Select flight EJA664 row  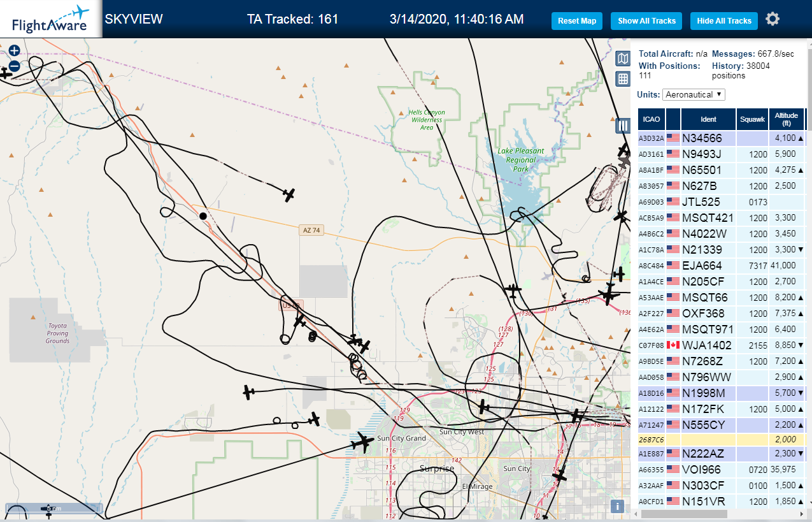(x=722, y=266)
